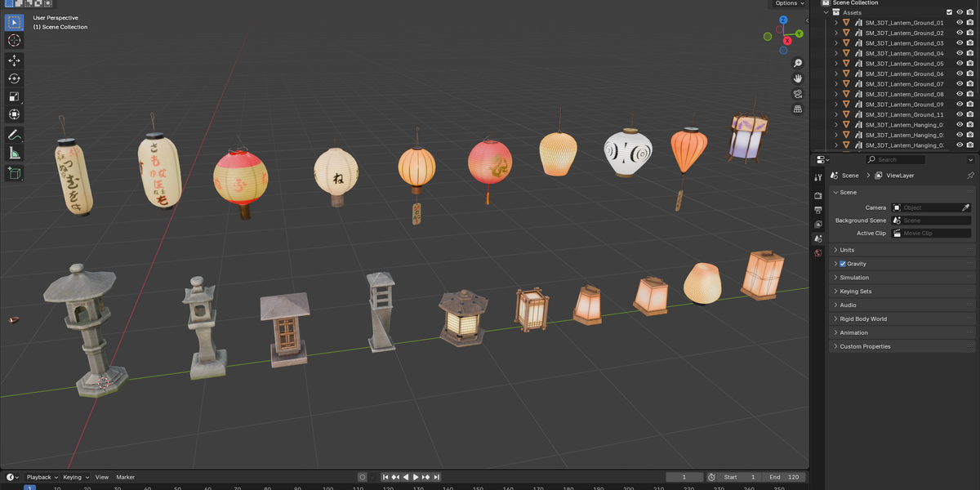Viewport: 980px width, 490px height.
Task: Switch perspective/orthographic grid icon
Action: [798, 109]
